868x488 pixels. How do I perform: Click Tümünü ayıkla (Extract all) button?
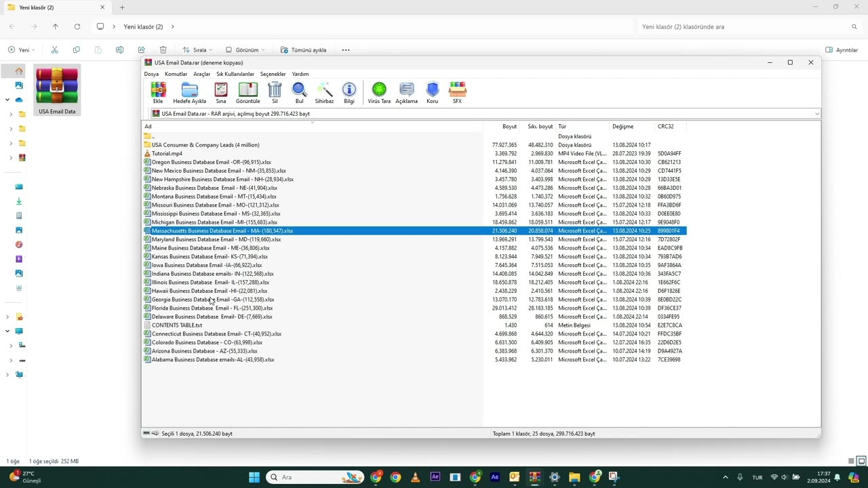pos(304,49)
